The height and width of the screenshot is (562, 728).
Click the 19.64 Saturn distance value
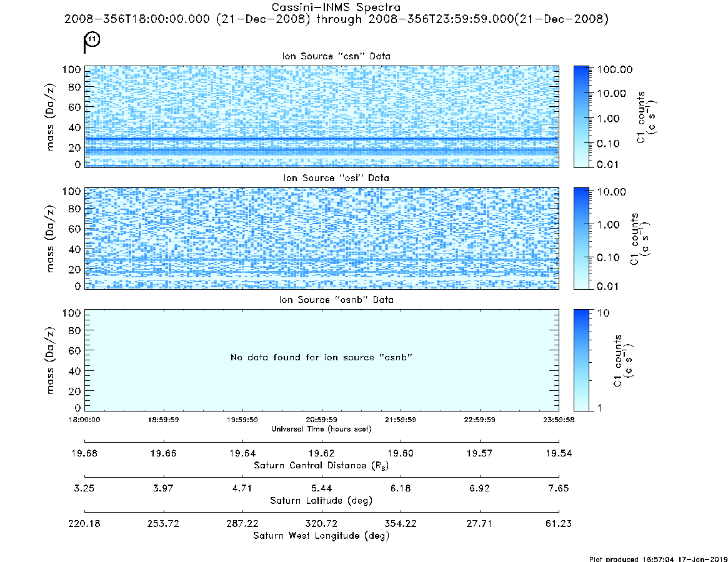pyautogui.click(x=242, y=453)
